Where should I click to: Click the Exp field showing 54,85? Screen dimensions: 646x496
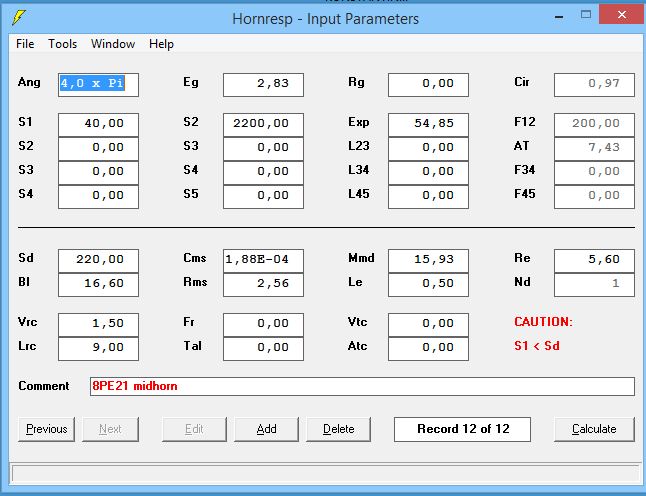coord(428,125)
